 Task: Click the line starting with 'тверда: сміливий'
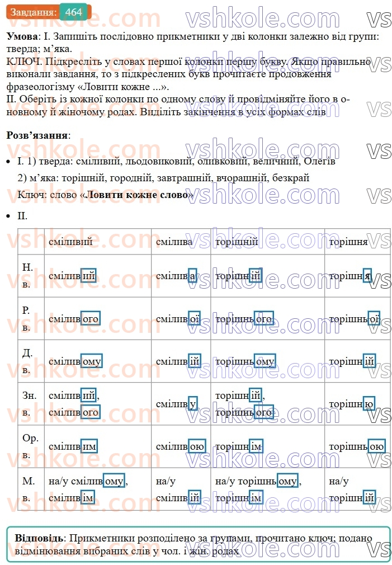tap(187, 161)
